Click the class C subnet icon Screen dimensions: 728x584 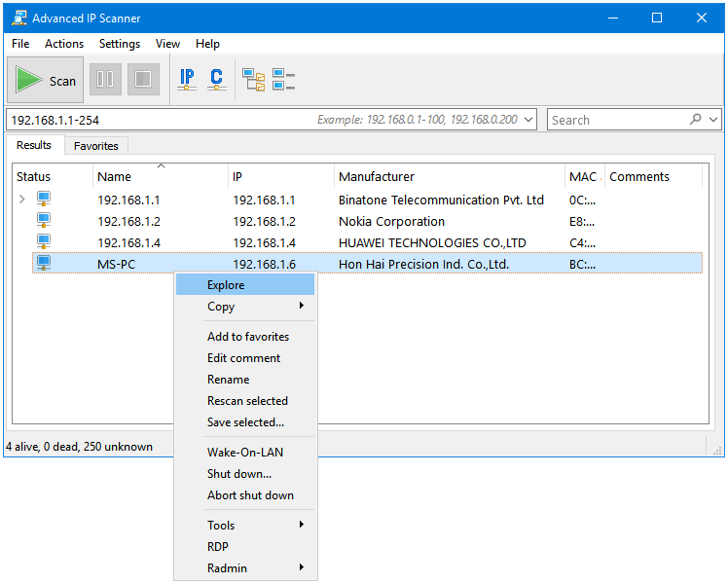click(x=216, y=80)
